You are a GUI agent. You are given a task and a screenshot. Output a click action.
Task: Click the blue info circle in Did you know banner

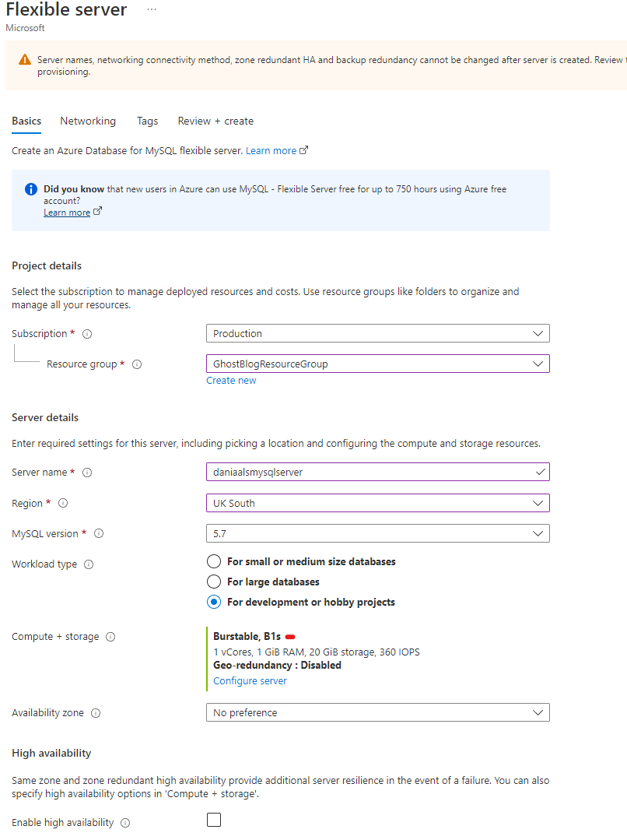(x=31, y=189)
